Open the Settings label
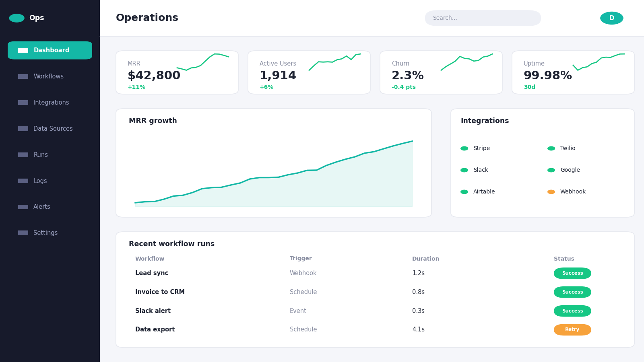Screen dimensions: 644x362 coord(45,233)
